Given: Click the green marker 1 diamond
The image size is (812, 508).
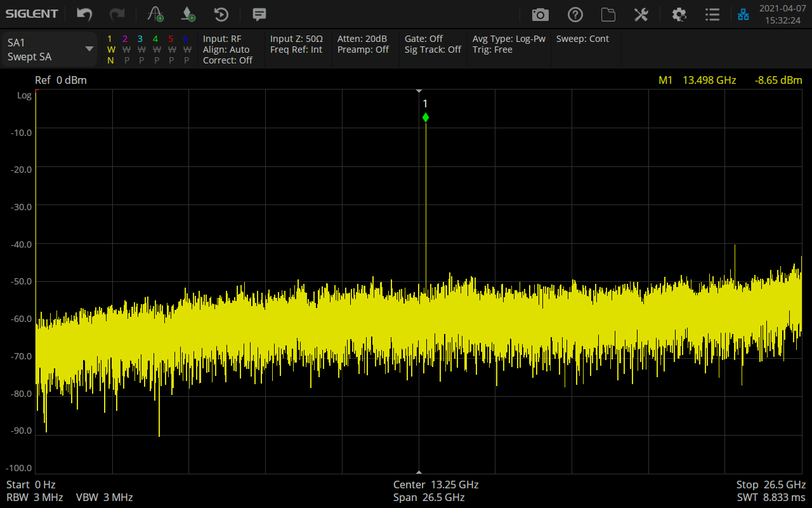Looking at the screenshot, I should coord(425,117).
